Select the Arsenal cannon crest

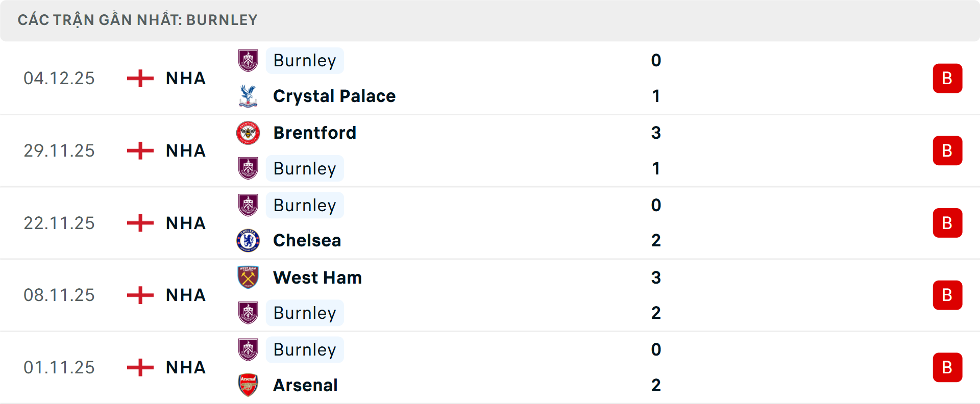(x=249, y=386)
